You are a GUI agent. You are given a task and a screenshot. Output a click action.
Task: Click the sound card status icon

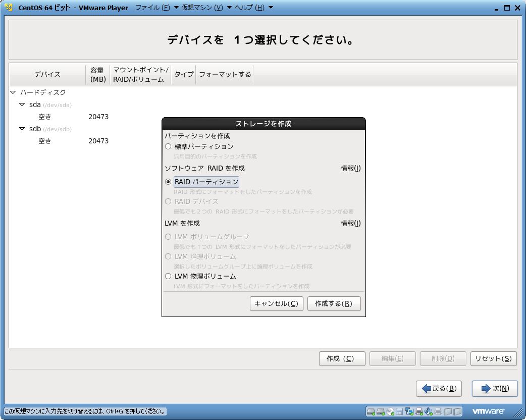[x=429, y=411]
